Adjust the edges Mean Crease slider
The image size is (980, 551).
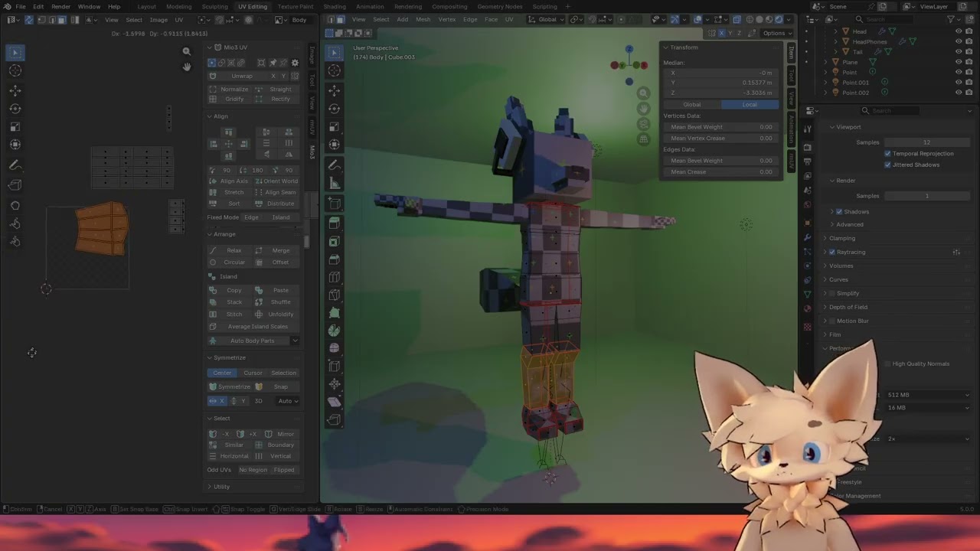click(720, 172)
